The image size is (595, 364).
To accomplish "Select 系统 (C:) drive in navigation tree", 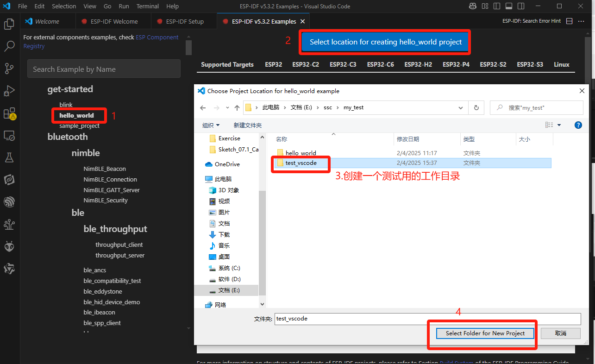I will coord(229,268).
